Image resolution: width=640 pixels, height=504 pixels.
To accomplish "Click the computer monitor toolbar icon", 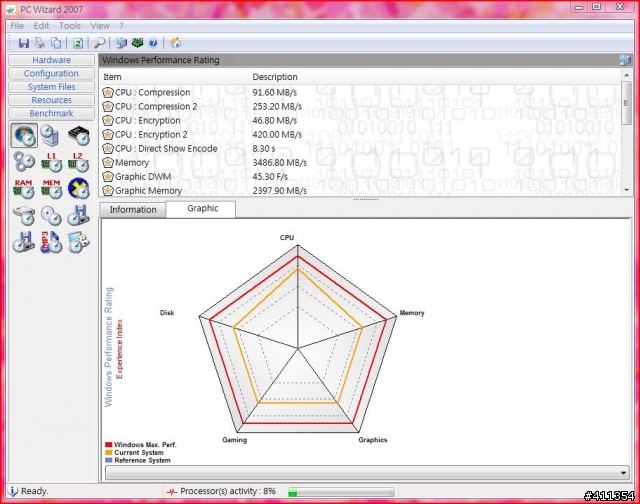I will pyautogui.click(x=121, y=43).
